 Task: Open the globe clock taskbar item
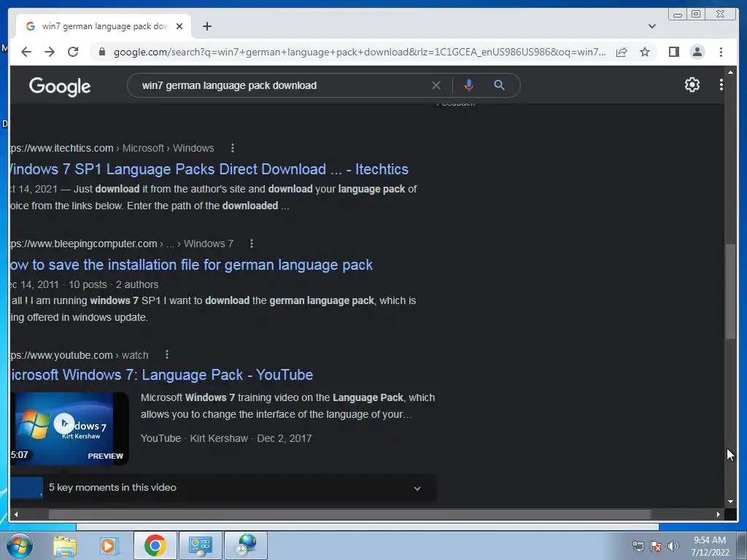tap(246, 545)
